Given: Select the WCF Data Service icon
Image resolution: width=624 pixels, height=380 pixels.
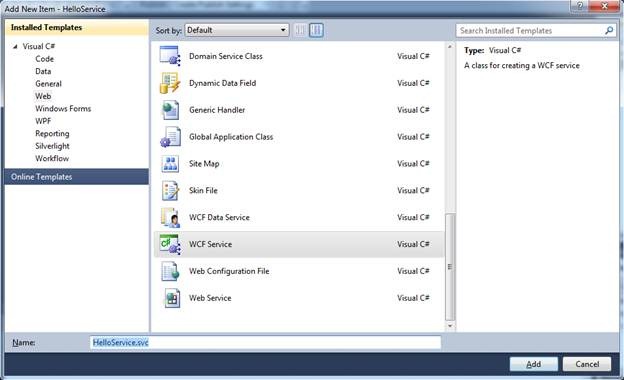Looking at the screenshot, I should pos(170,217).
